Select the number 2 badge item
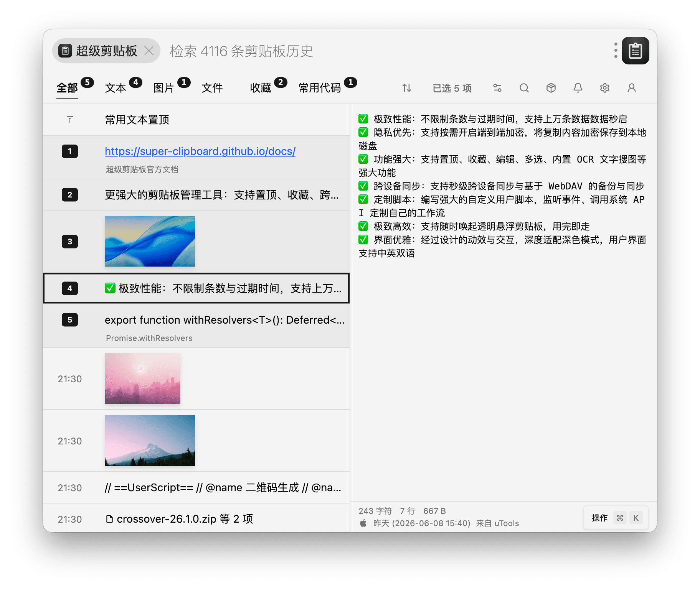The height and width of the screenshot is (589, 700). pyautogui.click(x=70, y=195)
